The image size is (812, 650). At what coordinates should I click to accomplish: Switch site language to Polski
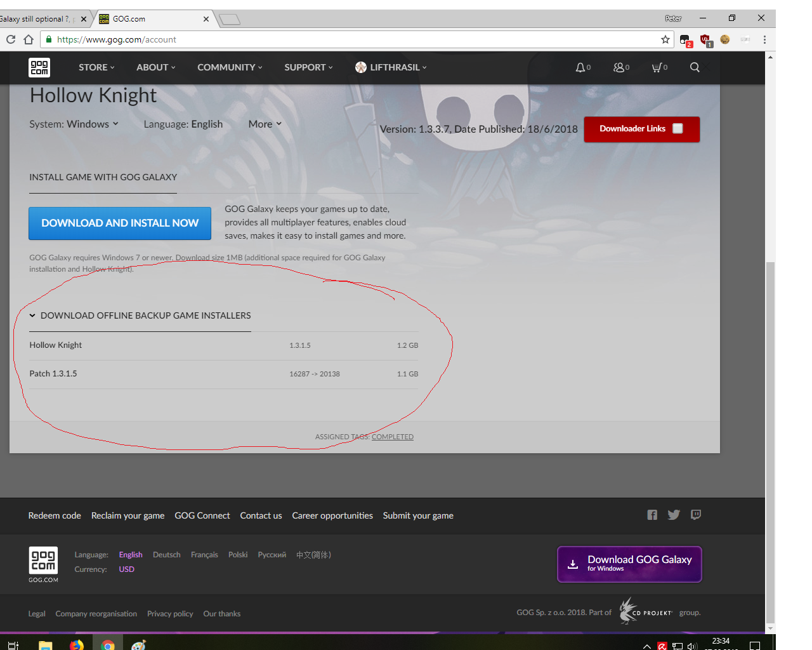tap(238, 555)
